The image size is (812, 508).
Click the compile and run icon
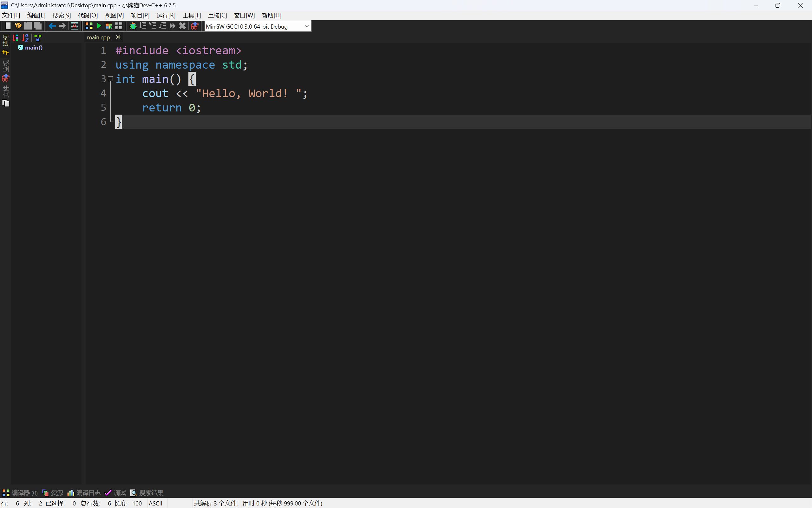pos(109,26)
